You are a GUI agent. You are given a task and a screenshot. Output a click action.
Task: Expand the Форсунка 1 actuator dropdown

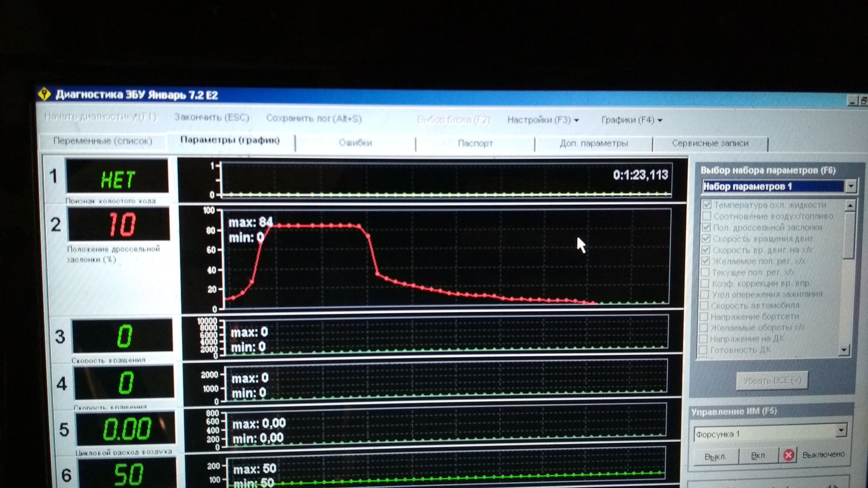click(x=841, y=430)
